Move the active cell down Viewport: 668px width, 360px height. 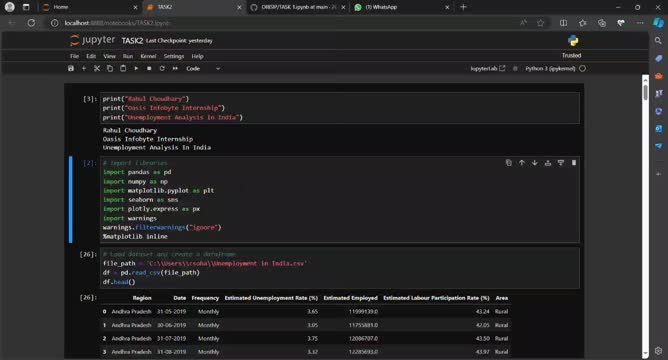[x=535, y=163]
